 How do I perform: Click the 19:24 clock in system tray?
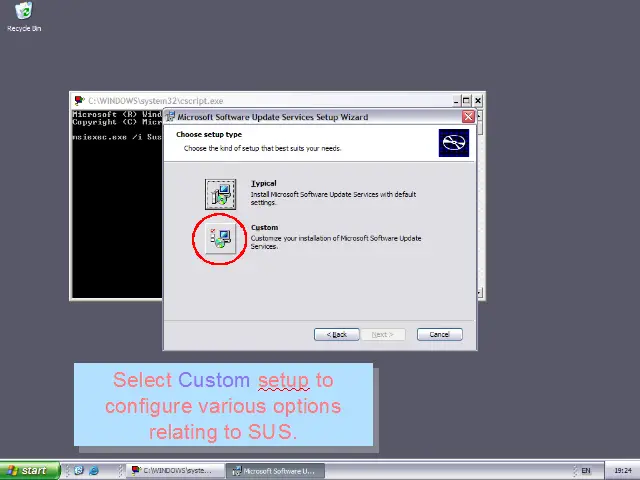pos(623,471)
